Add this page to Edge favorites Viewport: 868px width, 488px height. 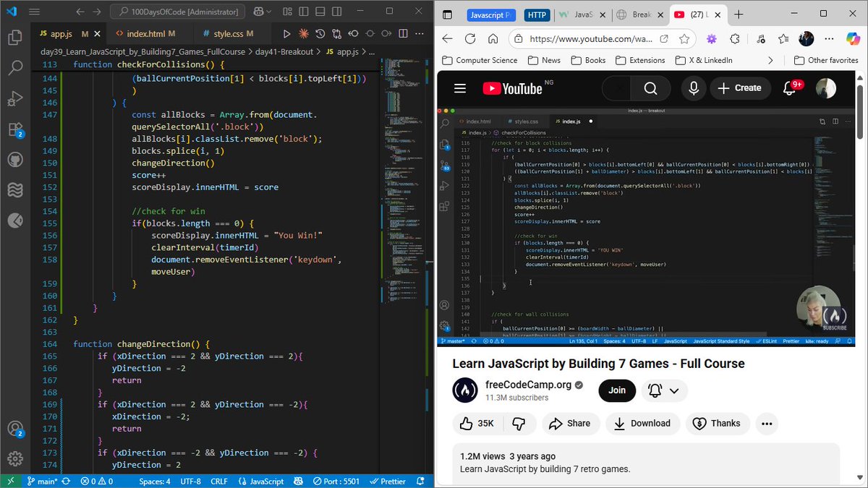point(686,39)
